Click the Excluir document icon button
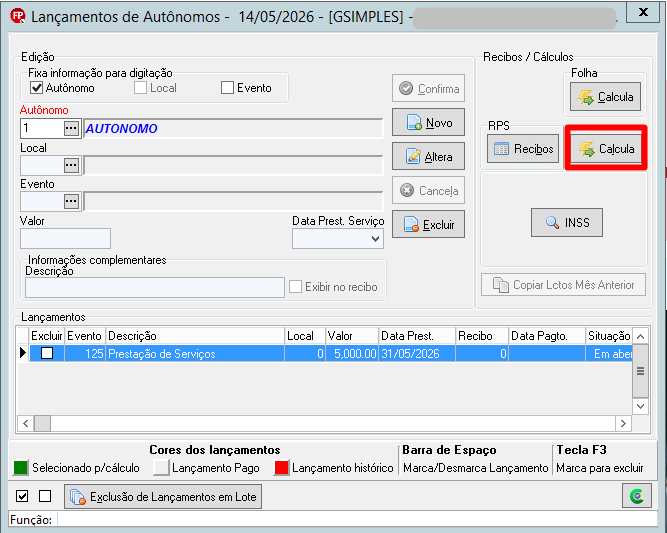 pos(428,224)
